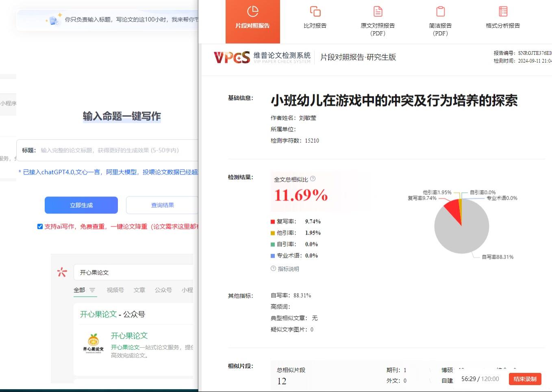The width and height of the screenshot is (552, 392).
Task: Click the 自写率: 88.31% line
Action: point(291,296)
